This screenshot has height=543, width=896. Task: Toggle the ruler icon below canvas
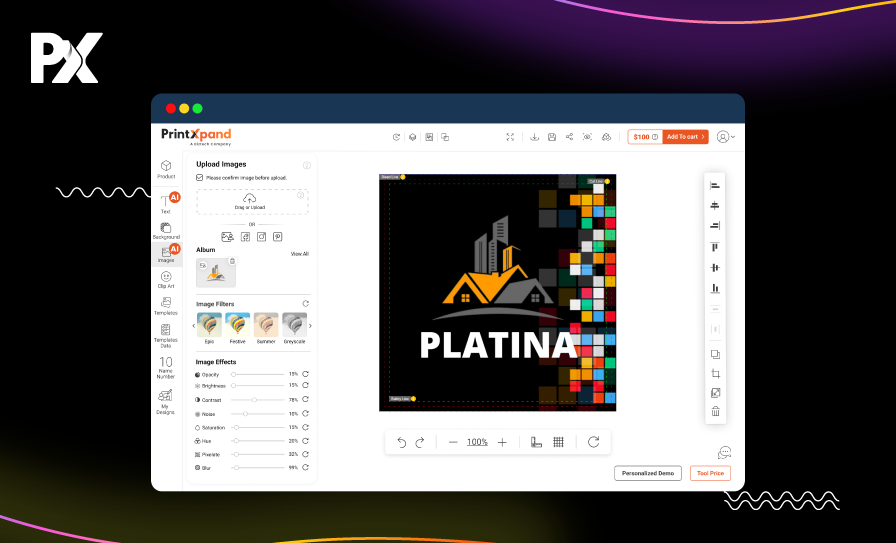[x=536, y=442]
